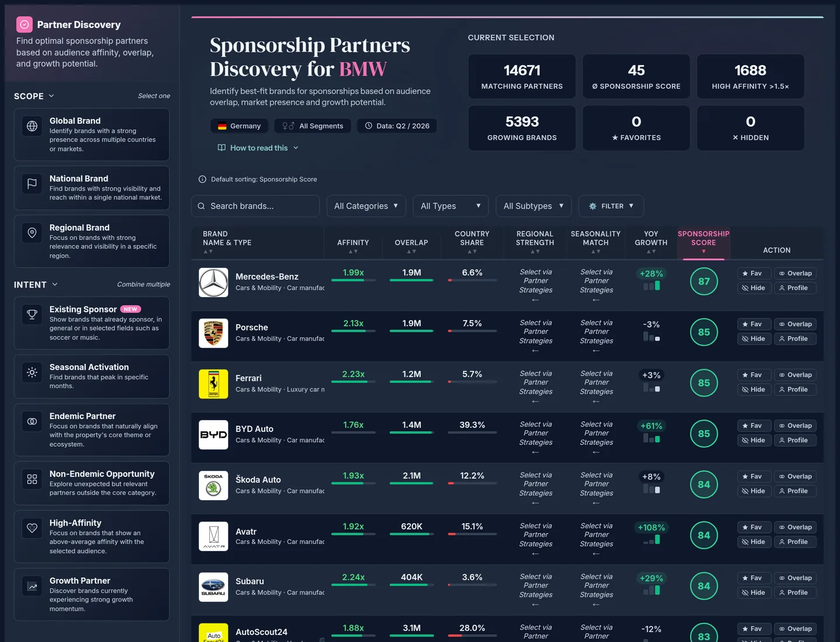840x642 pixels.
Task: Click the All Segments chip
Action: [x=313, y=126]
